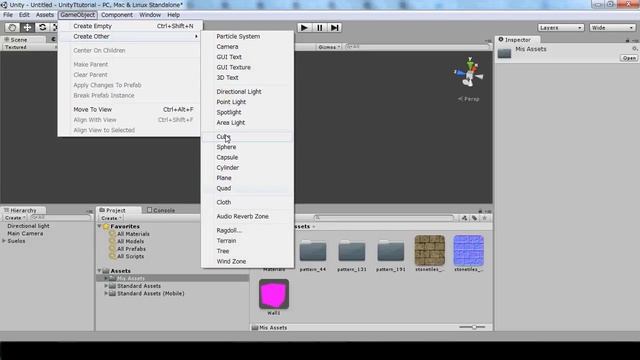
Task: Expand Standard Assets (Mobile) folder
Action: (106, 293)
